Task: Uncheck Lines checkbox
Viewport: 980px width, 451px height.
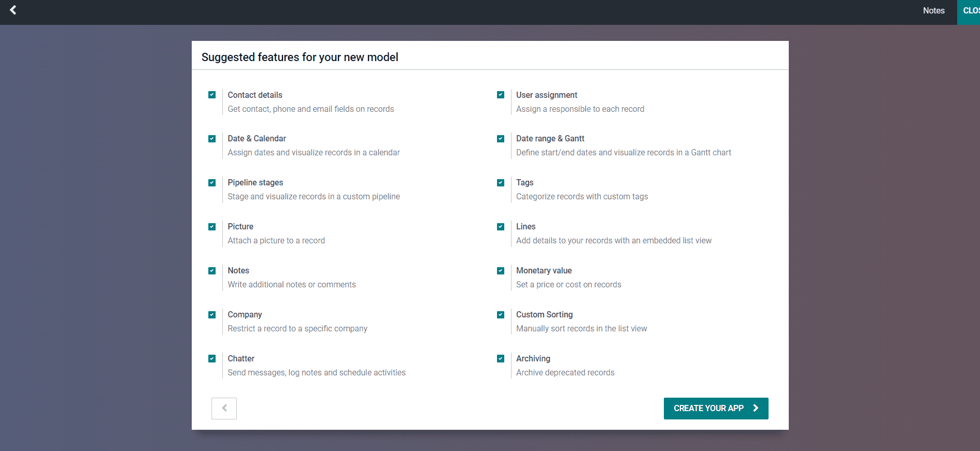Action: click(501, 227)
